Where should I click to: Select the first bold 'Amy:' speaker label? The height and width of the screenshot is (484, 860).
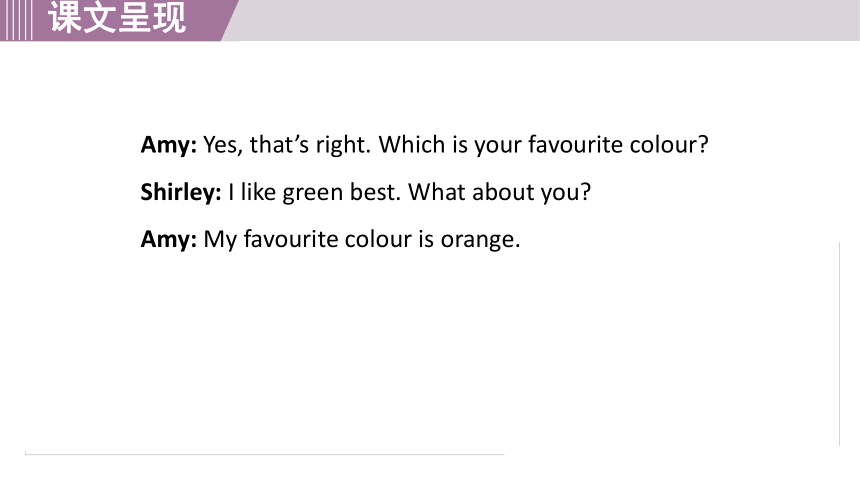(168, 145)
